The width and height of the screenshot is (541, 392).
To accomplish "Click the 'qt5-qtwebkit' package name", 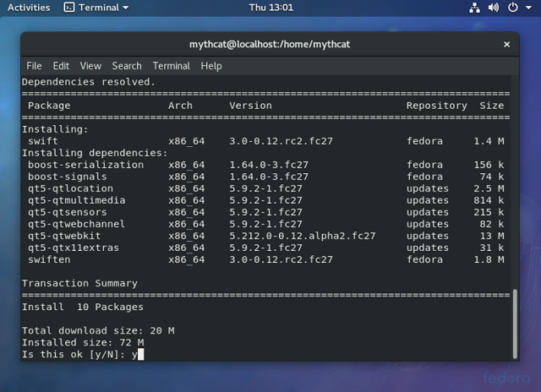I will 64,236.
